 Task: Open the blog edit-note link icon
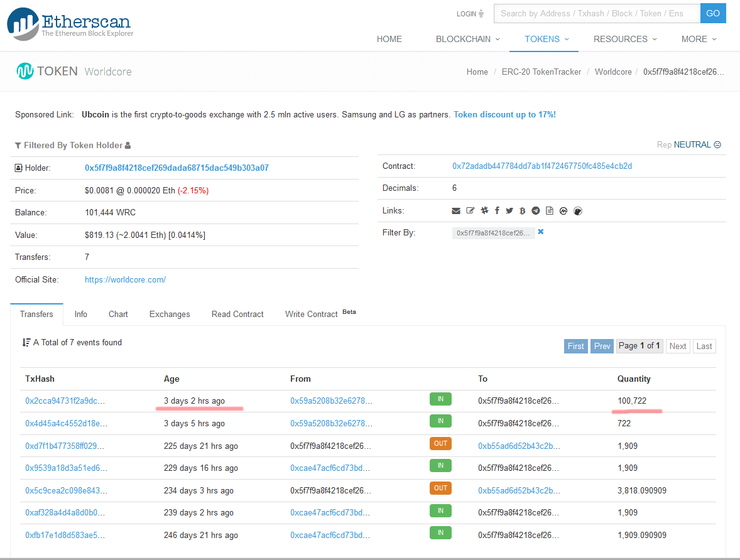(470, 210)
